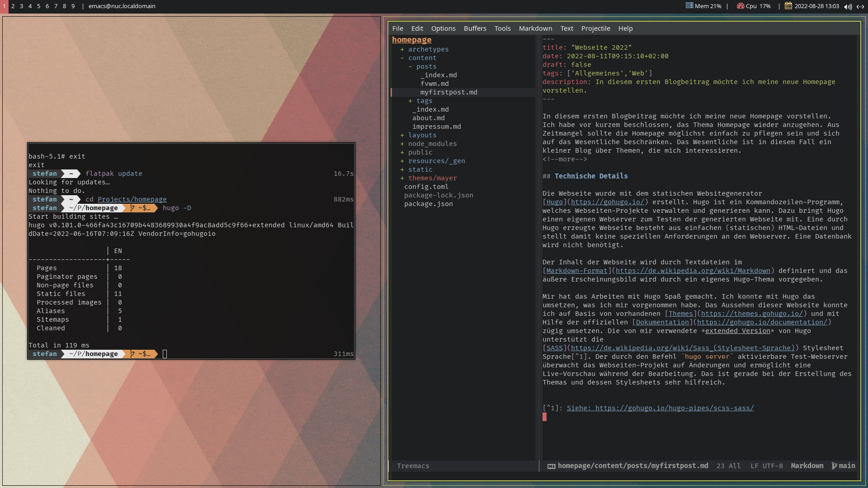Click the Markdown file icon in Emacs modeline
This screenshot has height=488, width=868.
(x=552, y=466)
